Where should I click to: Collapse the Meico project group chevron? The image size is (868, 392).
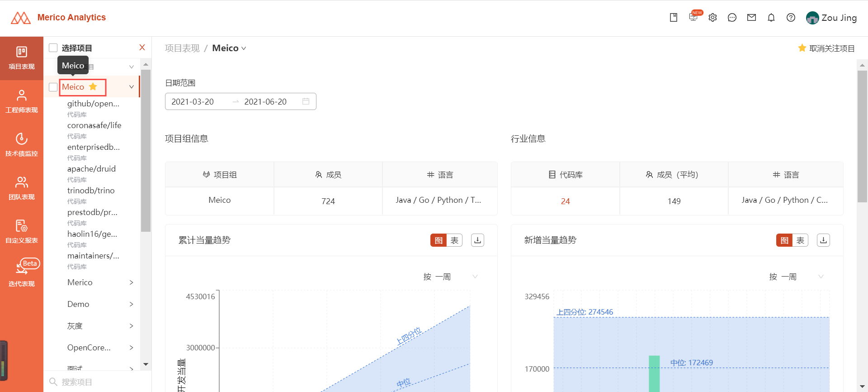point(132,87)
